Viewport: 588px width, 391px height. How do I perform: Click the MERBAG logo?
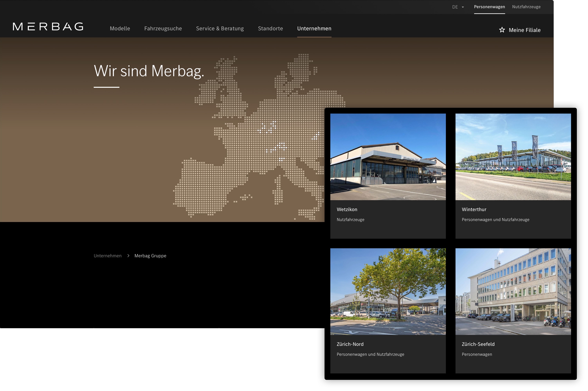pyautogui.click(x=48, y=27)
